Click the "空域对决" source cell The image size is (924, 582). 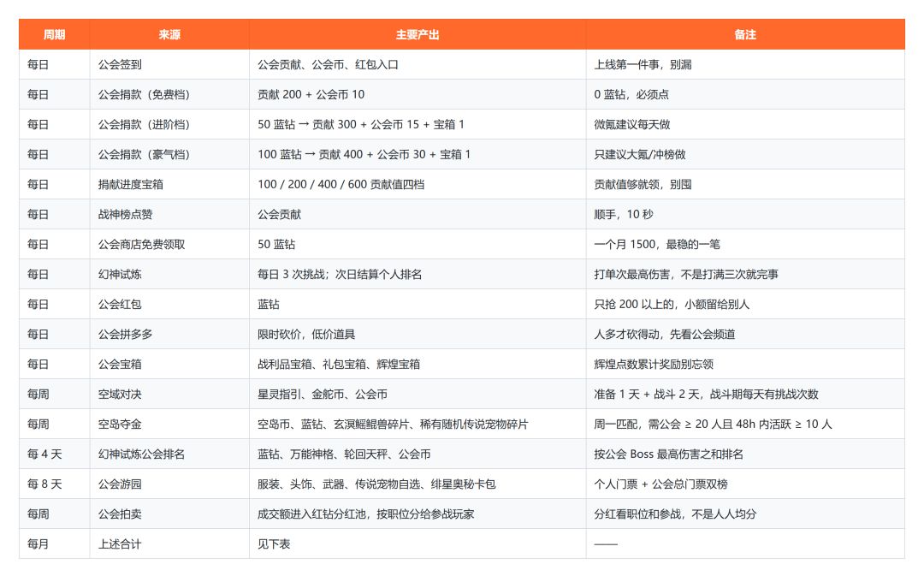point(169,394)
